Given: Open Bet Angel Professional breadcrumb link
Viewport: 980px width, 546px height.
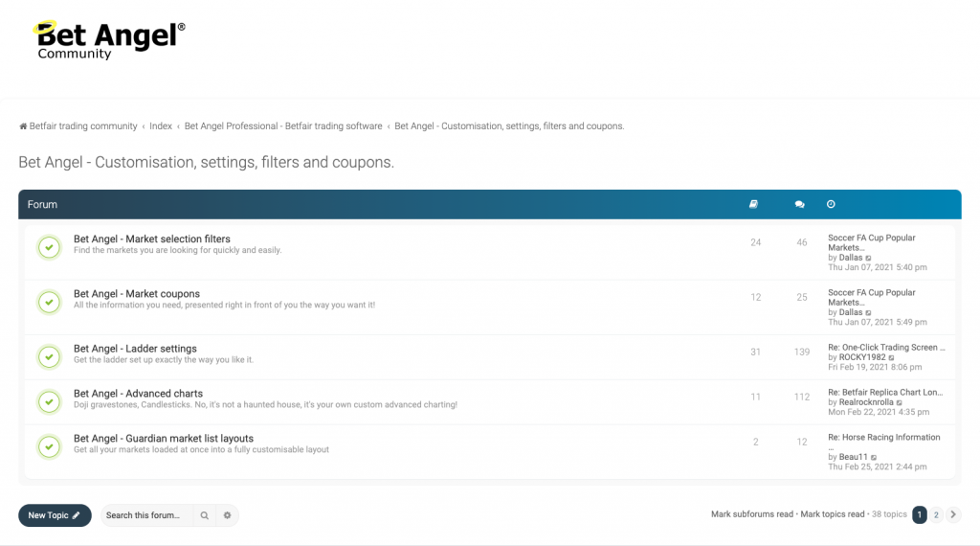Looking at the screenshot, I should [x=283, y=126].
